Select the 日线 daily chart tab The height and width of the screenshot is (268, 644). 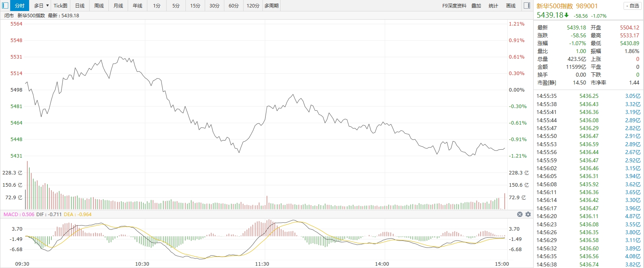point(80,6)
